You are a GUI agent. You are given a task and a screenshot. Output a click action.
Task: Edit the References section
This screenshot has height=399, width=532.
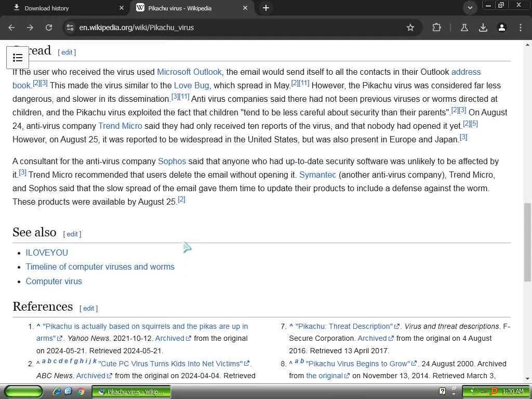tap(88, 309)
